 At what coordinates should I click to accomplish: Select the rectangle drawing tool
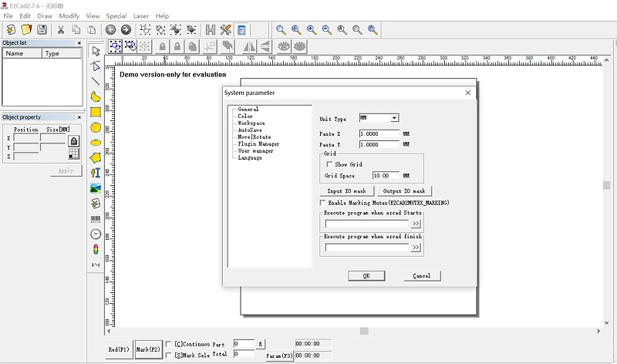[x=96, y=112]
